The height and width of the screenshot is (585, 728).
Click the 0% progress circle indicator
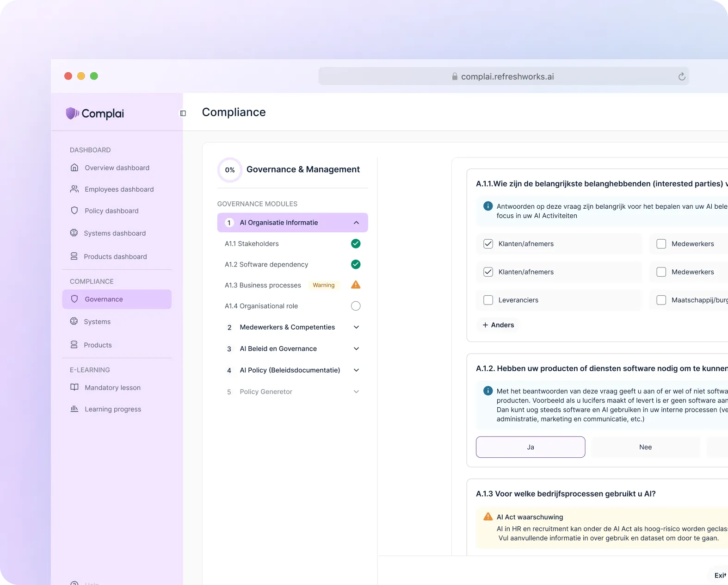pos(230,170)
